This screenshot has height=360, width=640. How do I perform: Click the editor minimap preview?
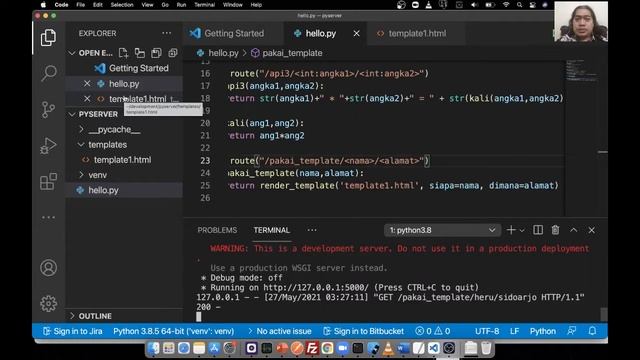582,70
